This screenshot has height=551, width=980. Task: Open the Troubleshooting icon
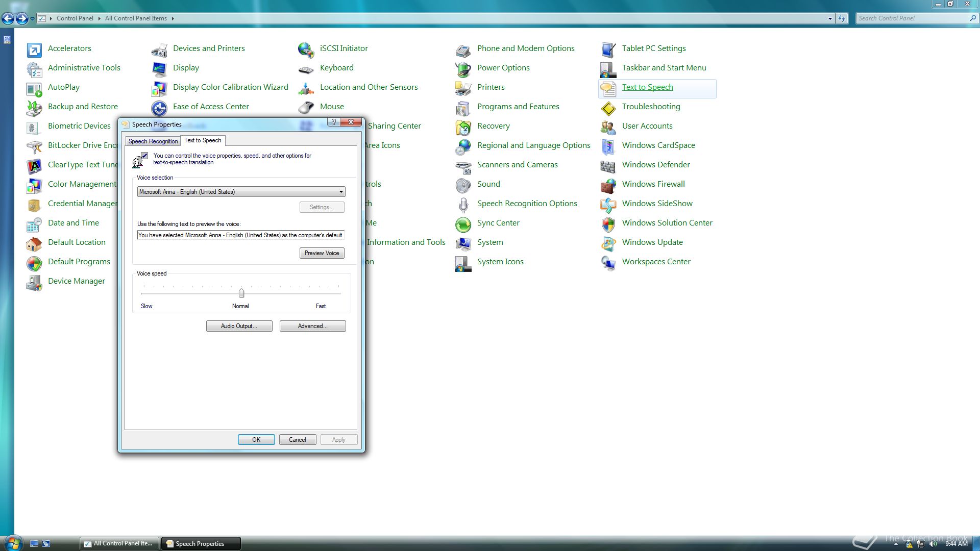pos(608,108)
